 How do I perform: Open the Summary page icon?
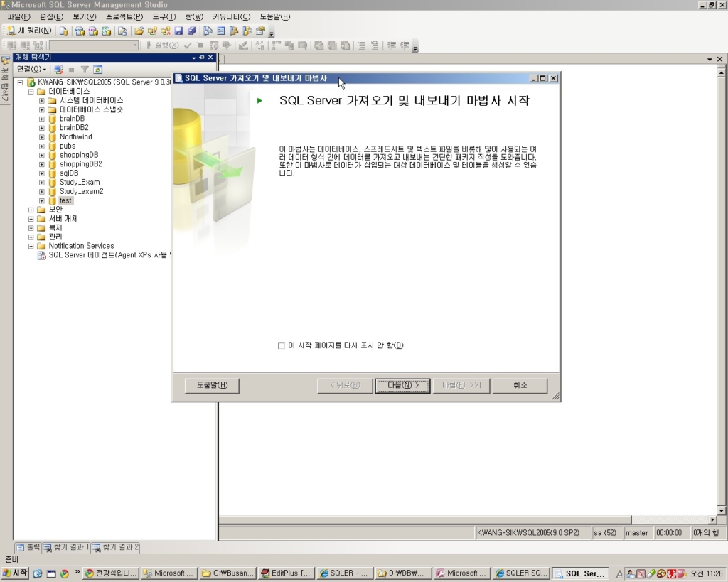[221, 31]
